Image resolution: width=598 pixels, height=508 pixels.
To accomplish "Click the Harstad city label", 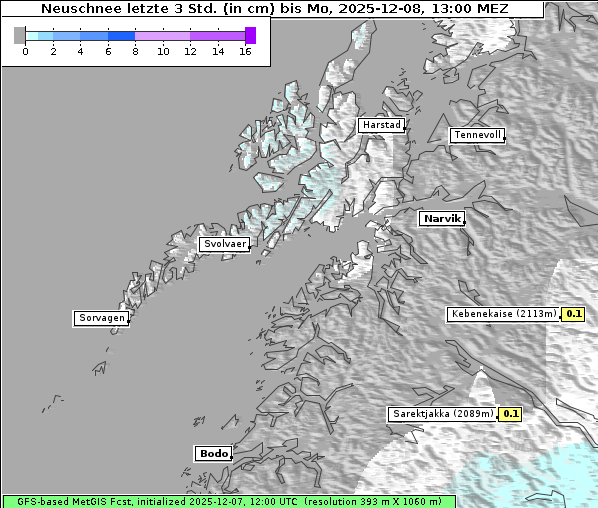I will click(381, 125).
